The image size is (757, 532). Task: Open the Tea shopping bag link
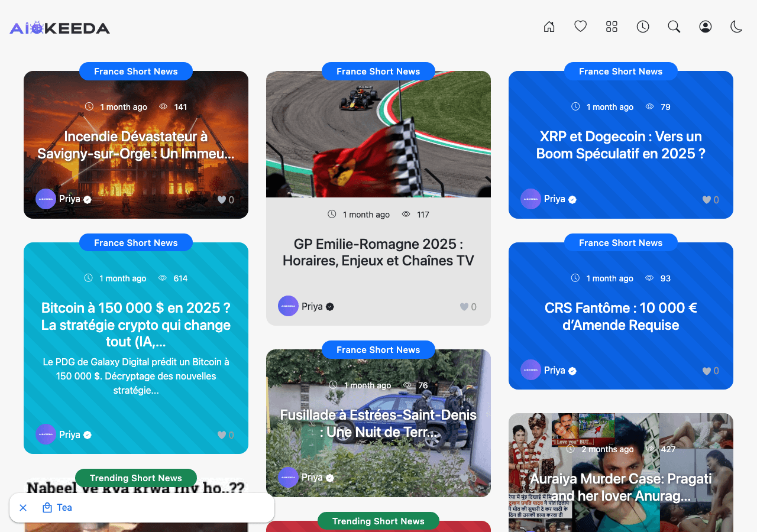[57, 508]
